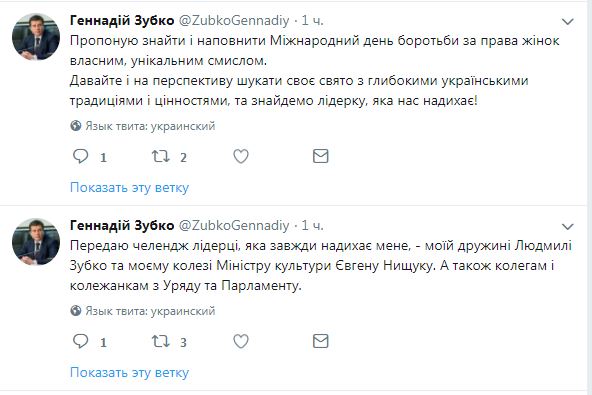The image size is (592, 395).
Task: Send first tweet via direct message envelope
Action: coord(321,156)
